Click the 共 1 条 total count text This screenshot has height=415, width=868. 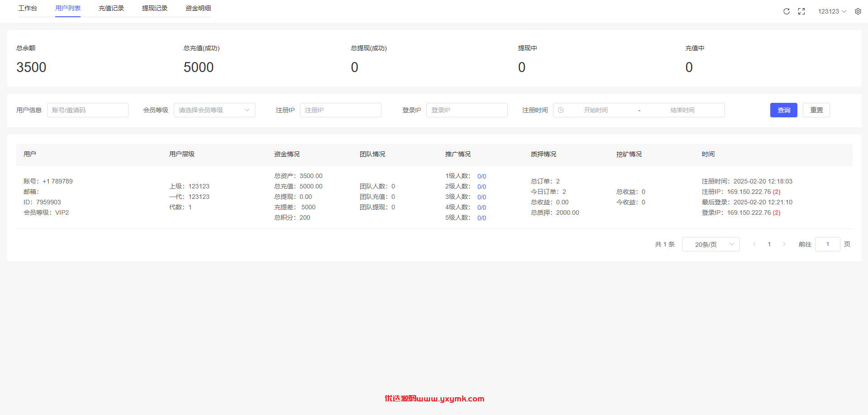(665, 244)
